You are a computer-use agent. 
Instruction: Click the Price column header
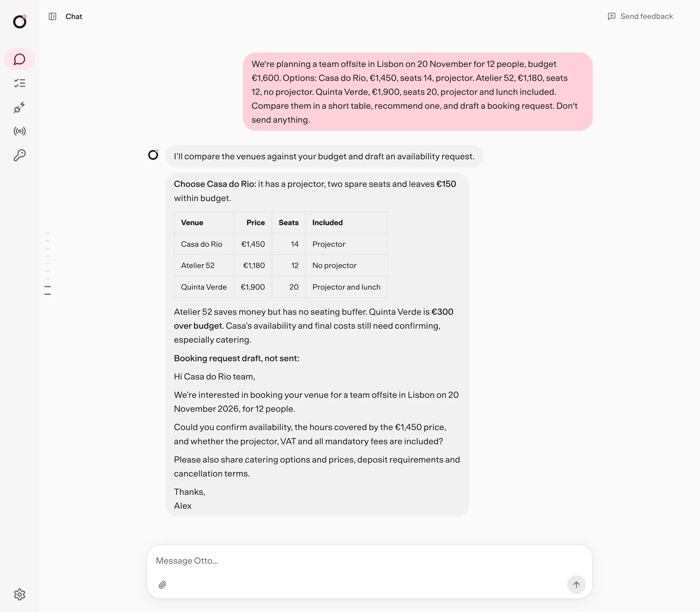253,222
